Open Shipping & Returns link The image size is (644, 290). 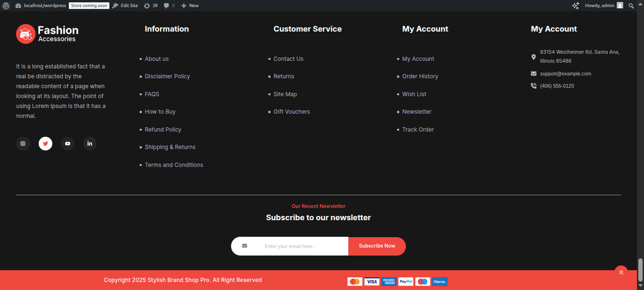[x=170, y=147]
